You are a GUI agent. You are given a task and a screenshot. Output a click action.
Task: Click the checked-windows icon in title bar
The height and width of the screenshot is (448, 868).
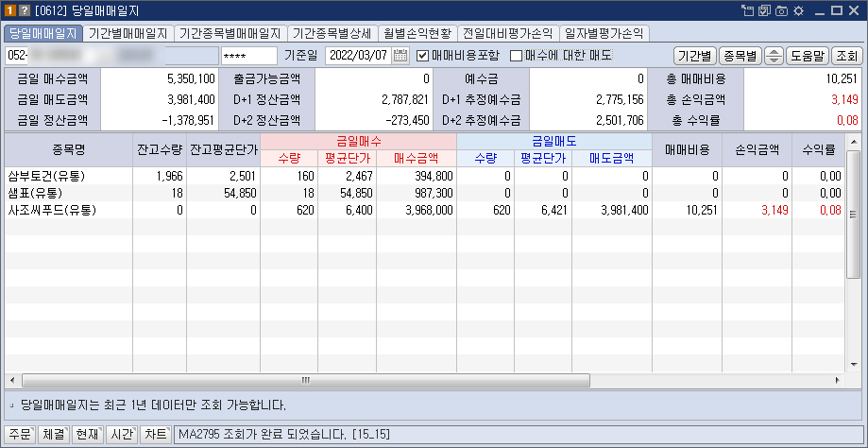point(764,10)
